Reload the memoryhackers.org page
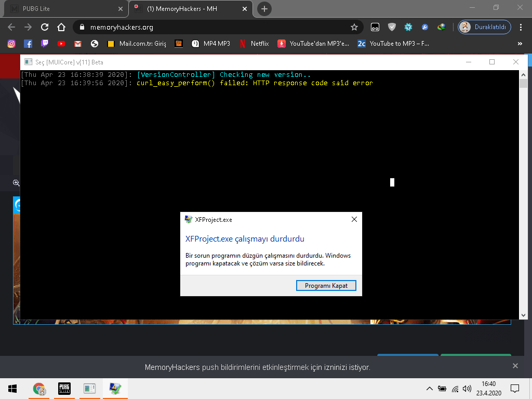This screenshot has height=399, width=532. click(45, 27)
